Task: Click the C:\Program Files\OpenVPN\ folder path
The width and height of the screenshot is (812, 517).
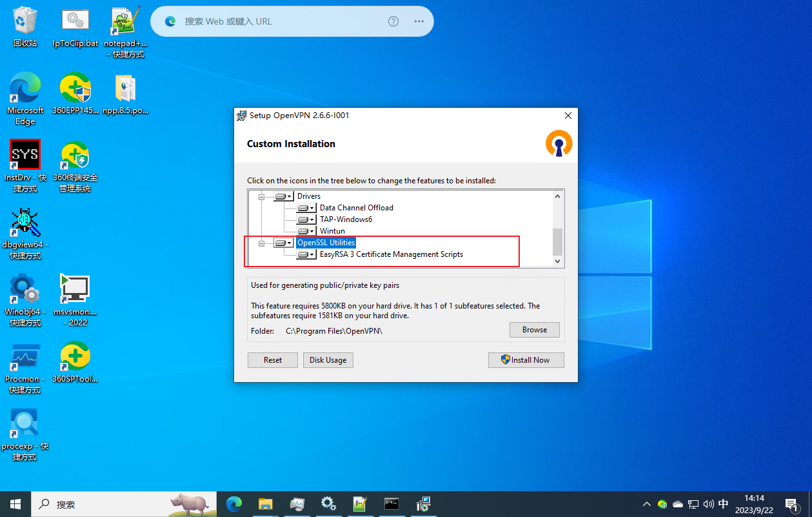Action: click(x=334, y=331)
